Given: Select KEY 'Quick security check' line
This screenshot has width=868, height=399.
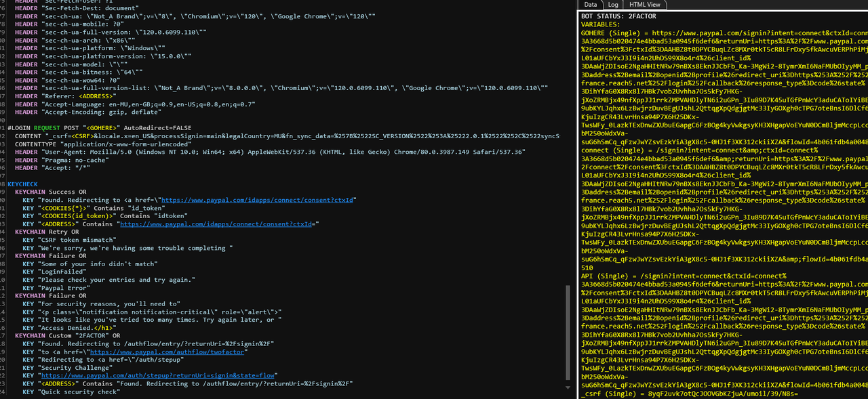Looking at the screenshot, I should click(71, 392).
